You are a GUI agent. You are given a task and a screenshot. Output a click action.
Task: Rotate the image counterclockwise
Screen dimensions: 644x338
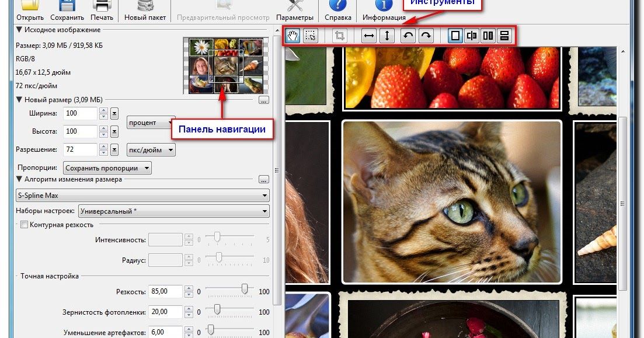(408, 36)
